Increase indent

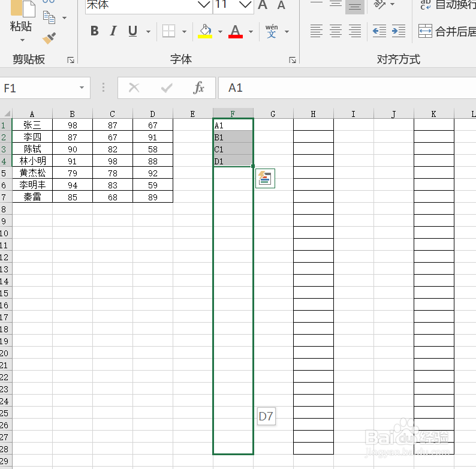point(399,31)
